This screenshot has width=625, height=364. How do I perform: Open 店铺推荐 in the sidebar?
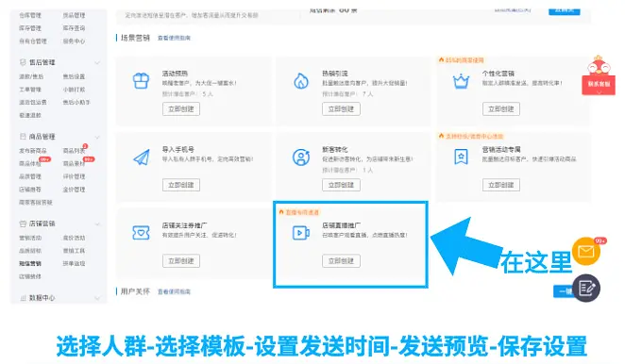point(30,190)
